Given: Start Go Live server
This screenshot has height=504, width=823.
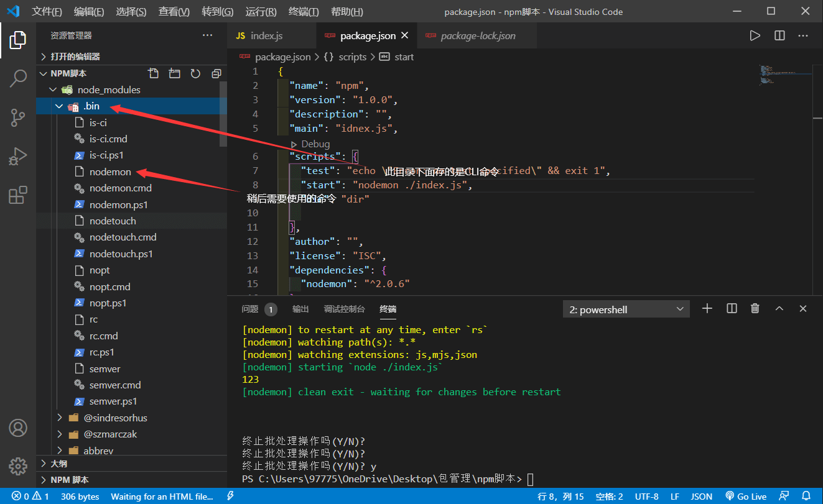Looking at the screenshot, I should (746, 497).
